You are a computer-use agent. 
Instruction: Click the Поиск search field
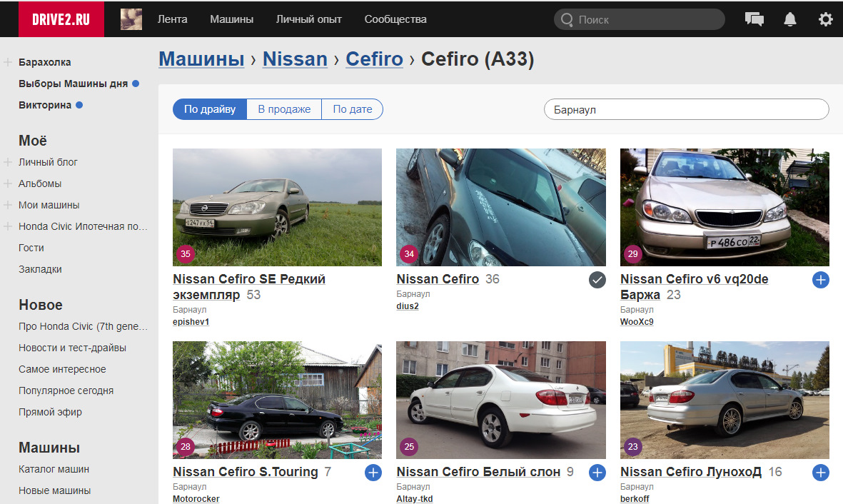point(640,19)
